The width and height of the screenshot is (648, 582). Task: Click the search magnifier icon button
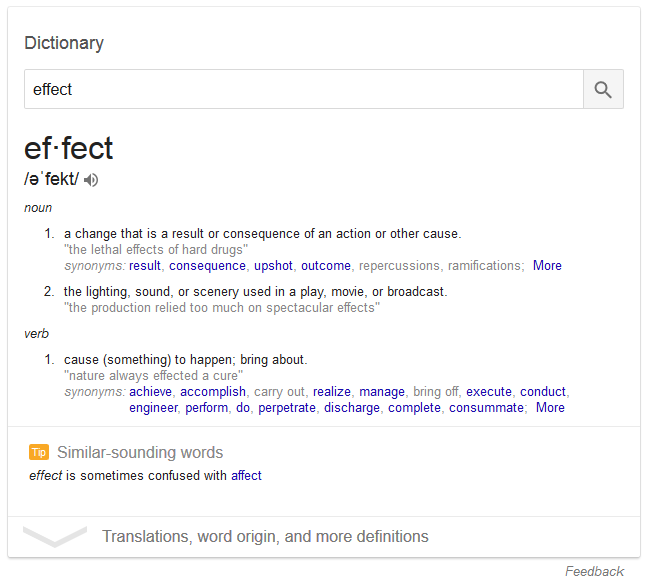coord(603,89)
